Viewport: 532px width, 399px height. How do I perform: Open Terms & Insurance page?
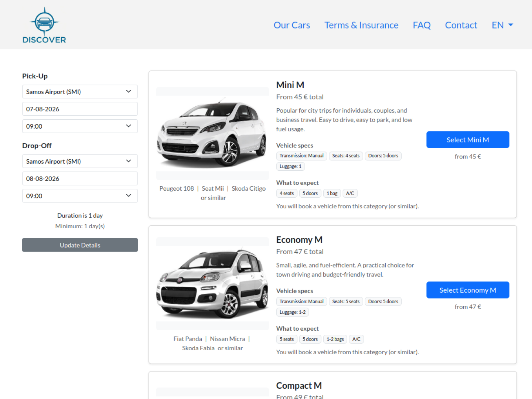point(361,25)
